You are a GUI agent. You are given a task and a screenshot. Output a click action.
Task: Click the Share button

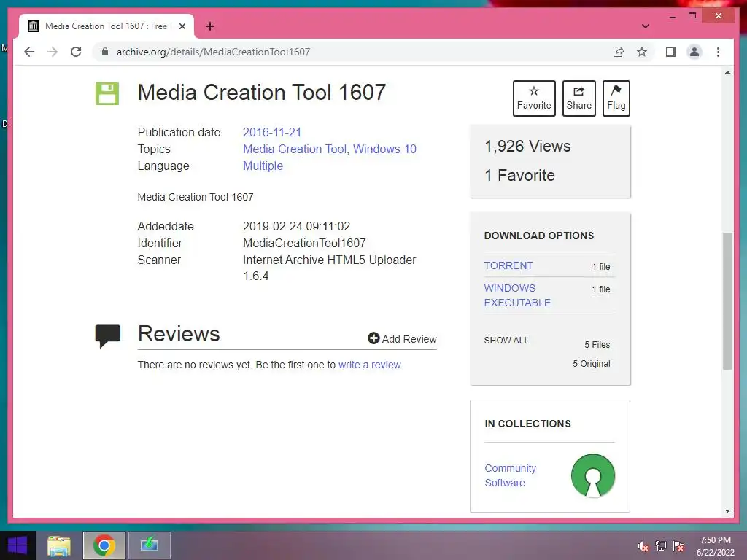point(578,98)
